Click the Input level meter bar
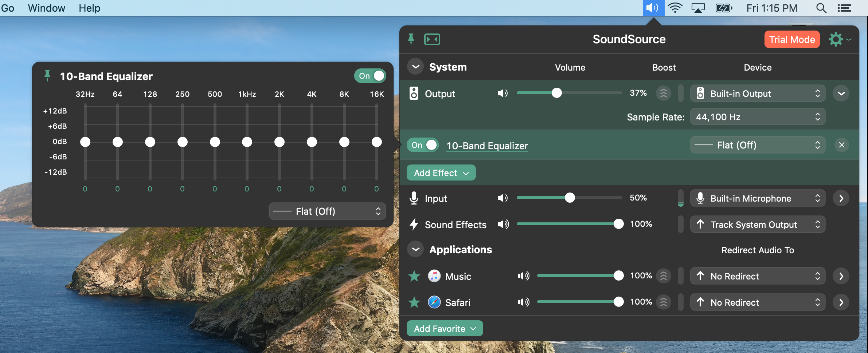 click(680, 198)
